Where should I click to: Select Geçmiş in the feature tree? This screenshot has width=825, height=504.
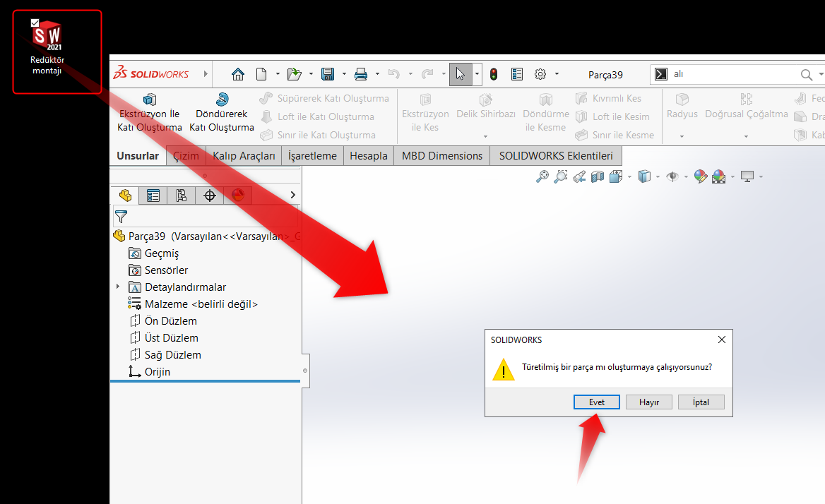(154, 253)
